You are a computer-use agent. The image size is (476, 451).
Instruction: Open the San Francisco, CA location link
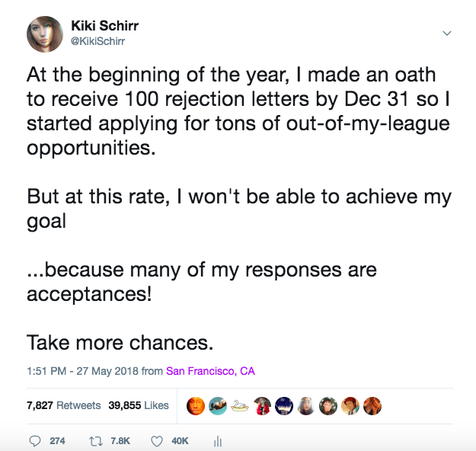click(x=210, y=372)
